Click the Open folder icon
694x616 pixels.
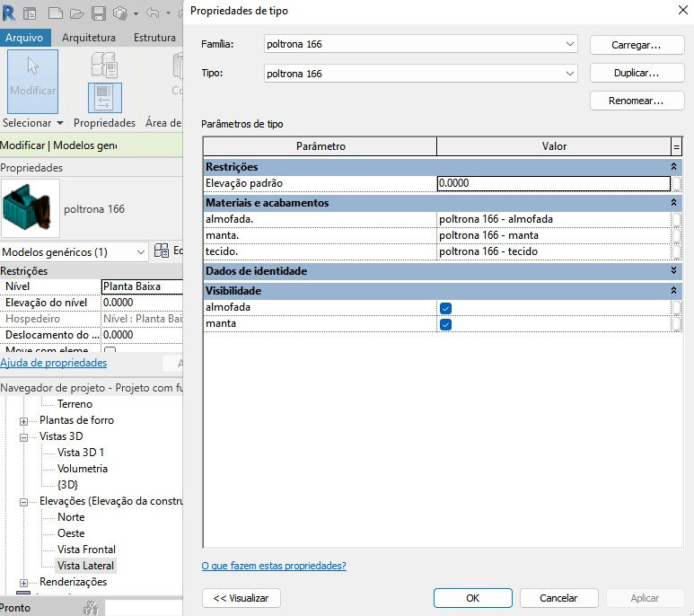[76, 13]
